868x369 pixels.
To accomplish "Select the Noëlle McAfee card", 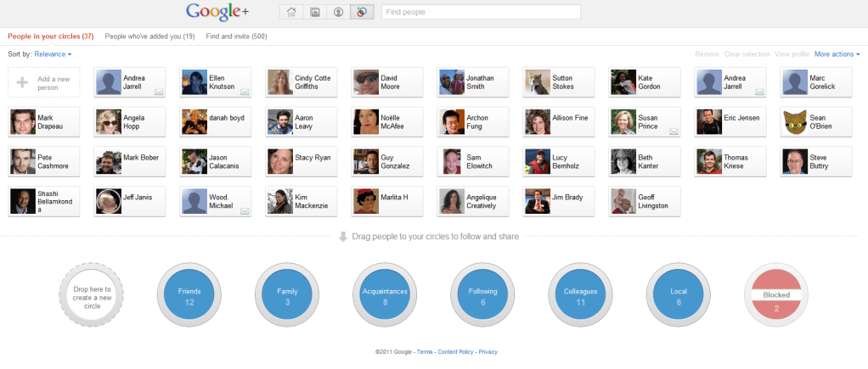I will point(387,122).
